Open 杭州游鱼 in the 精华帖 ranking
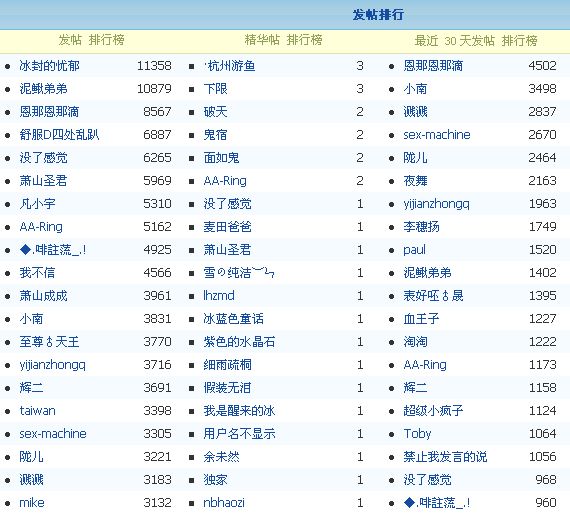 229,66
